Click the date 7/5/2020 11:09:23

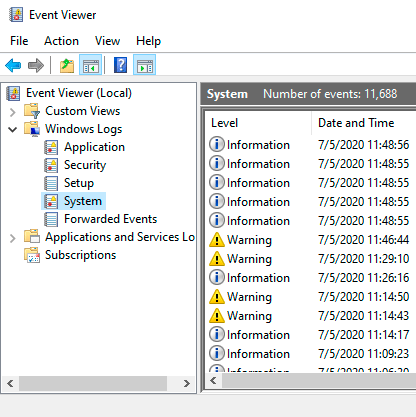click(x=363, y=354)
